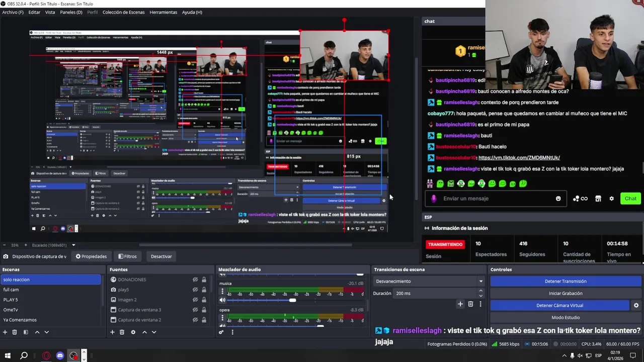Open virtual camera settings gear
This screenshot has height=362, width=644.
636,305
